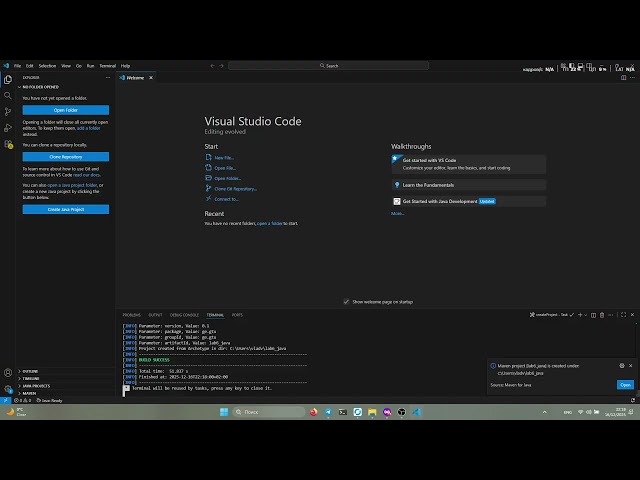Open the Extensions view
Screen dimensions: 640x480
coord(8,144)
